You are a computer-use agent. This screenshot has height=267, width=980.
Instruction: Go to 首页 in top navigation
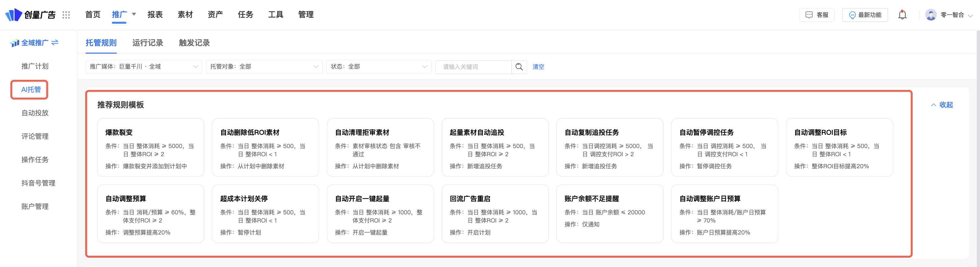(x=93, y=15)
